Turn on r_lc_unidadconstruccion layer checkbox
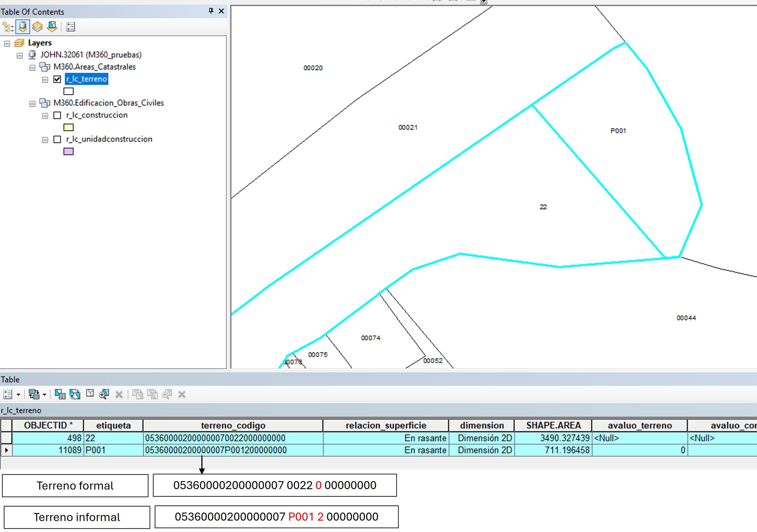 (57, 139)
